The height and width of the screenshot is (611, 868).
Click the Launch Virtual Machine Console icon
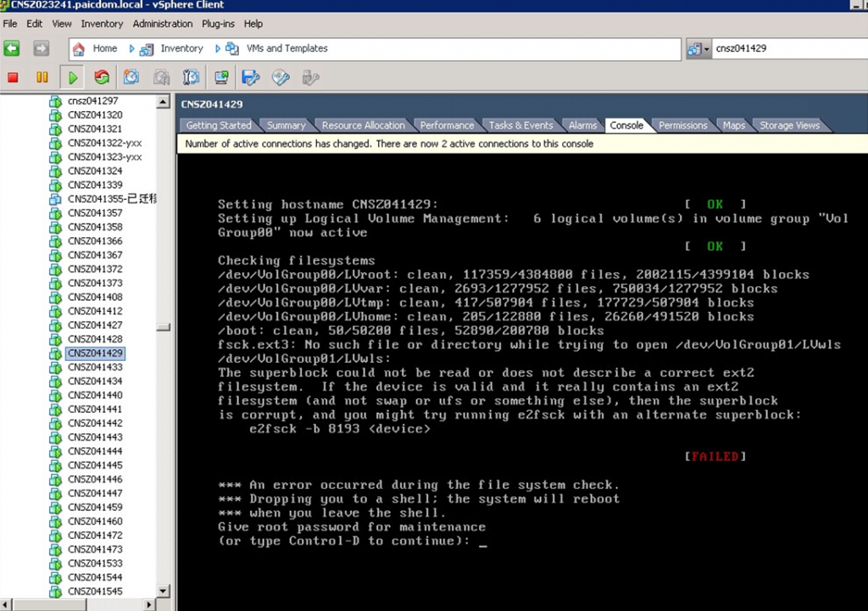pyautogui.click(x=221, y=77)
